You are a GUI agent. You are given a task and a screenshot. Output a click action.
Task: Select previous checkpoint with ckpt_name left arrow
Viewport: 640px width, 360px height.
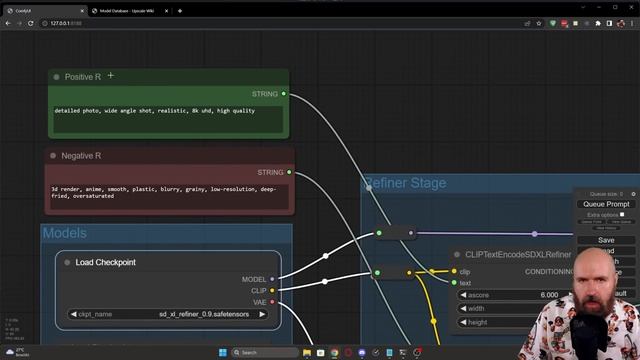pos(73,314)
